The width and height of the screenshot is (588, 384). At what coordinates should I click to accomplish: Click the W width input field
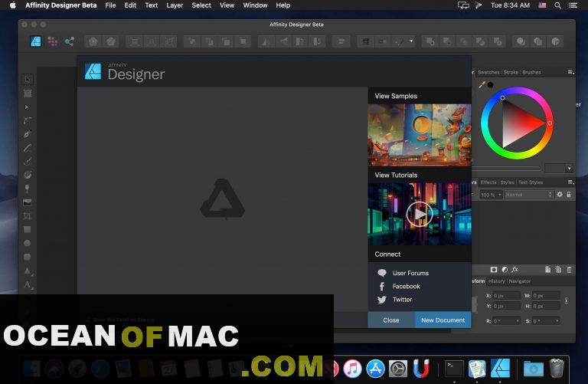(546, 296)
